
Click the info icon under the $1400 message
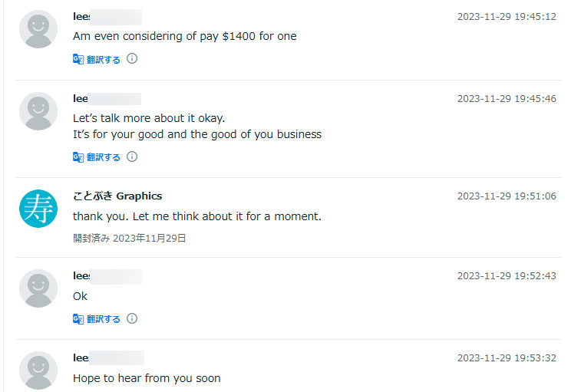point(132,58)
